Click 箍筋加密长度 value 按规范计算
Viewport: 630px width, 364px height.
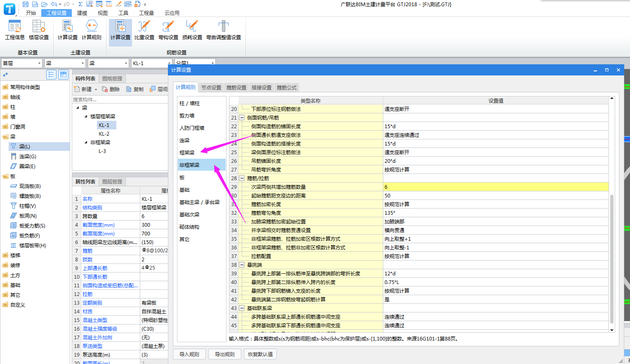pyautogui.click(x=496, y=204)
